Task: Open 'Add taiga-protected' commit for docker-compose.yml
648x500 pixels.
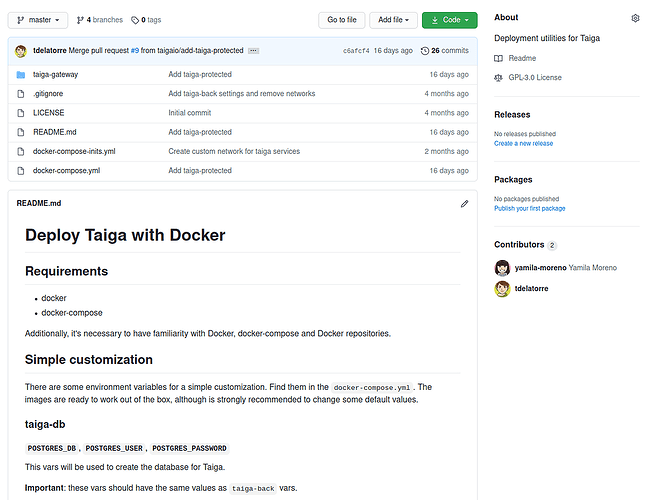Action: click(200, 171)
